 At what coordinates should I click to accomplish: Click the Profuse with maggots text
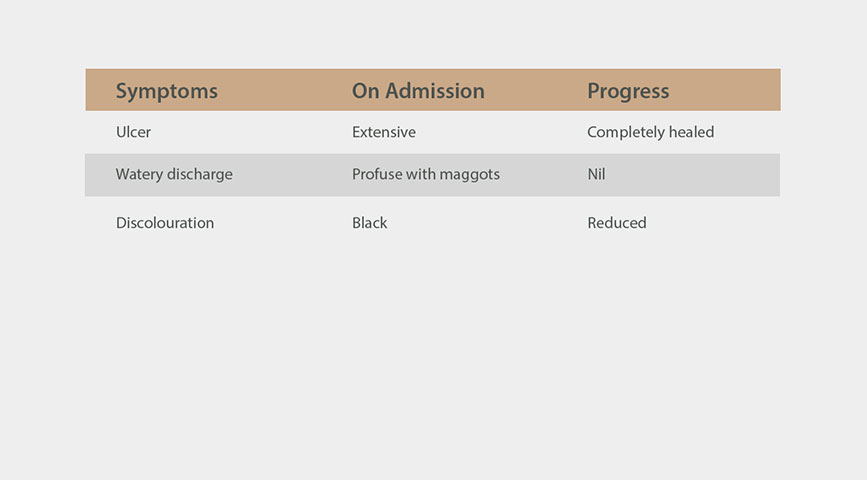tap(426, 174)
